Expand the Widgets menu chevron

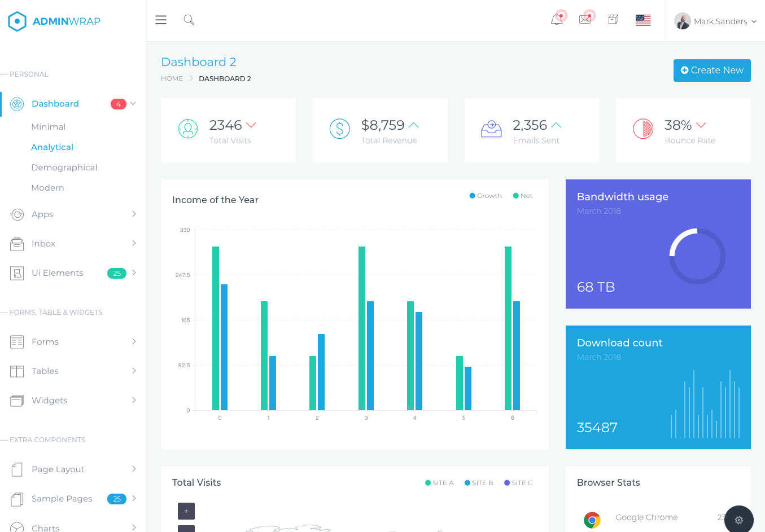(x=134, y=400)
